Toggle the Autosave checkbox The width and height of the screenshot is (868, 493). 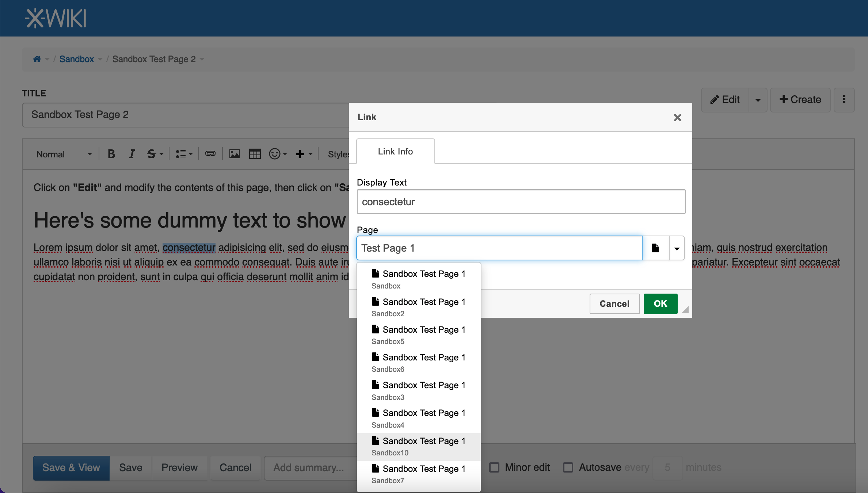pyautogui.click(x=568, y=467)
